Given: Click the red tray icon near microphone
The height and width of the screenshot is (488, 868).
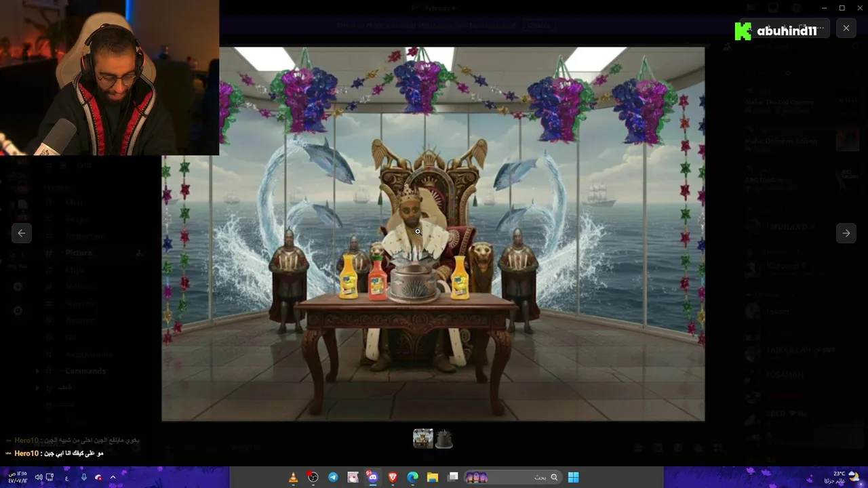Looking at the screenshot, I should click(x=98, y=477).
